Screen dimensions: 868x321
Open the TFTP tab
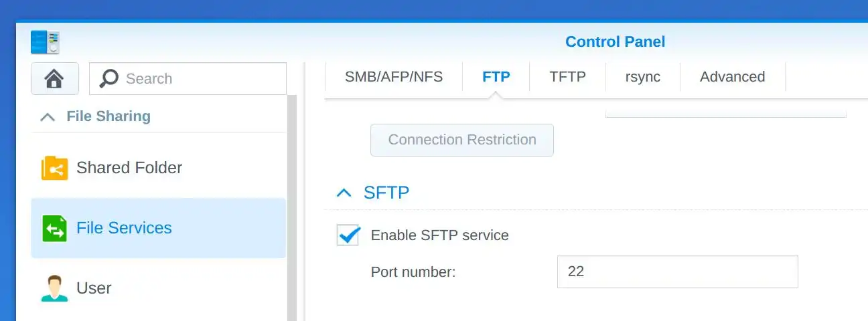coord(567,77)
